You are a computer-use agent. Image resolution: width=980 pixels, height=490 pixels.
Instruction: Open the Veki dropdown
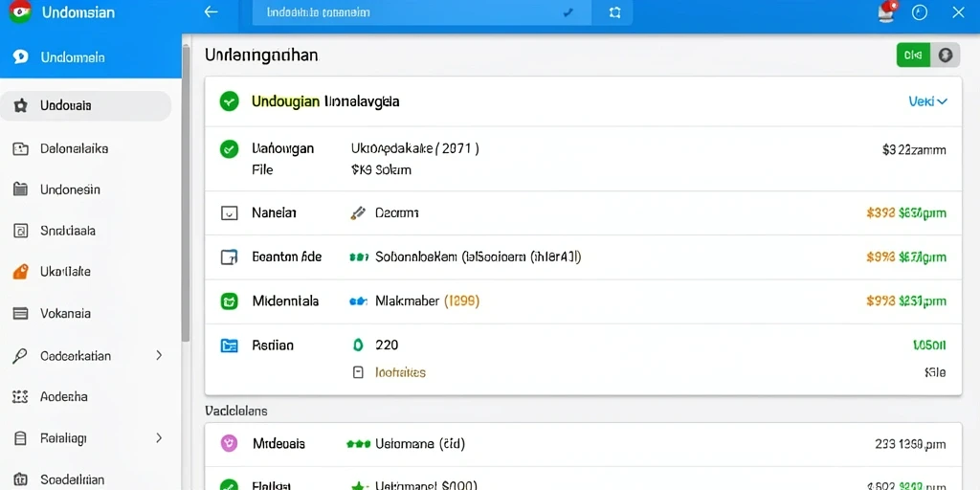[927, 101]
